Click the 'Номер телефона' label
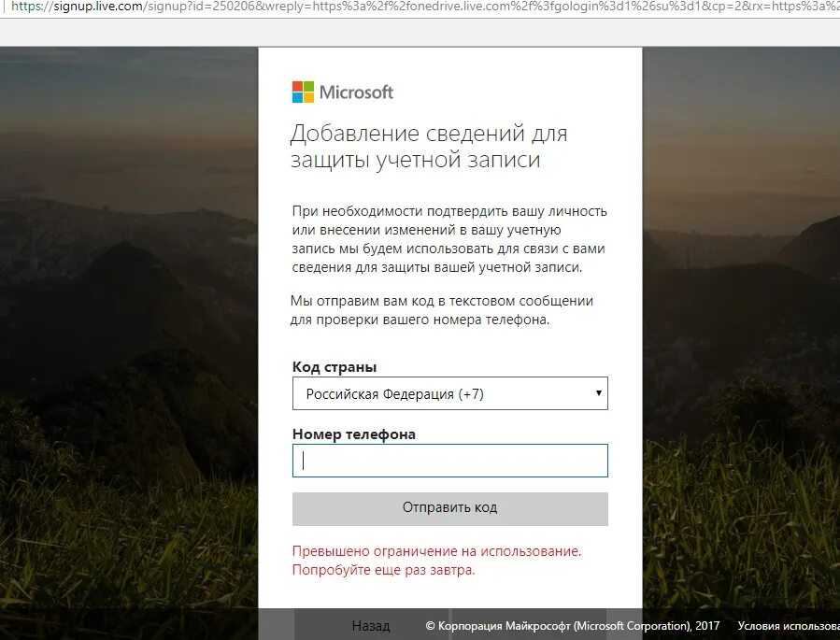840x640 pixels. pyautogui.click(x=353, y=434)
